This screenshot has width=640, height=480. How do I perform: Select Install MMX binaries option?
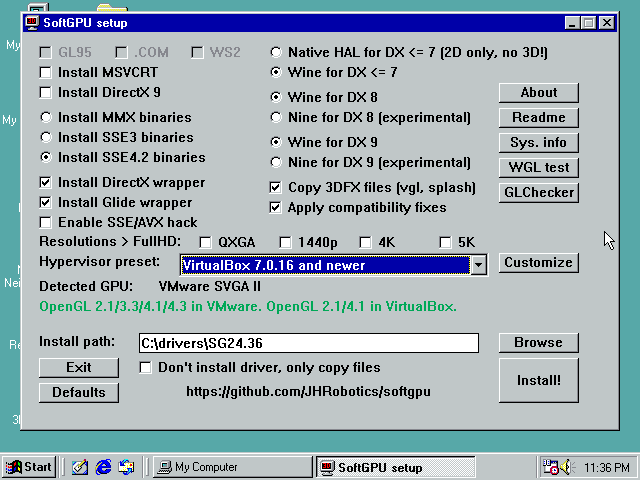(x=46, y=118)
